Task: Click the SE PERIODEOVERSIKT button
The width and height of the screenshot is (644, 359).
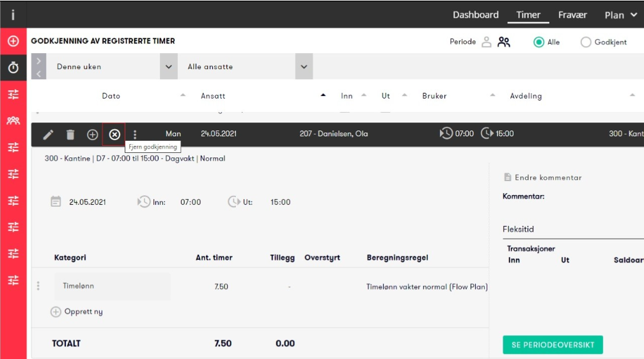Action: tap(553, 345)
